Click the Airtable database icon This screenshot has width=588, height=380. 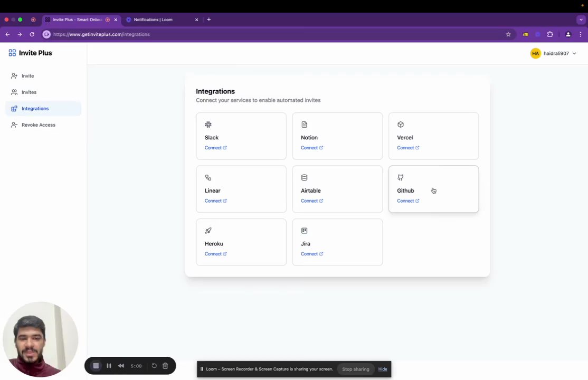[x=304, y=177]
